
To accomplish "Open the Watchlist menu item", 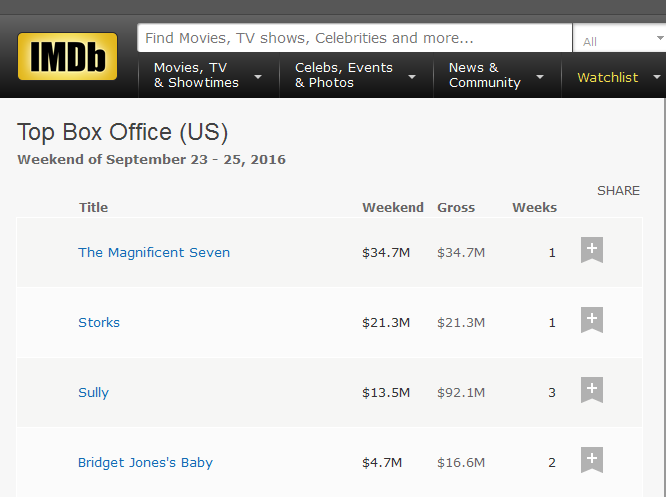I will [608, 77].
